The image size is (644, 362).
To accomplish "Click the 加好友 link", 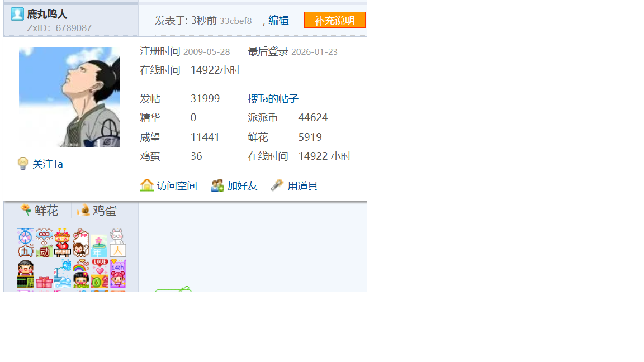I will 242,186.
